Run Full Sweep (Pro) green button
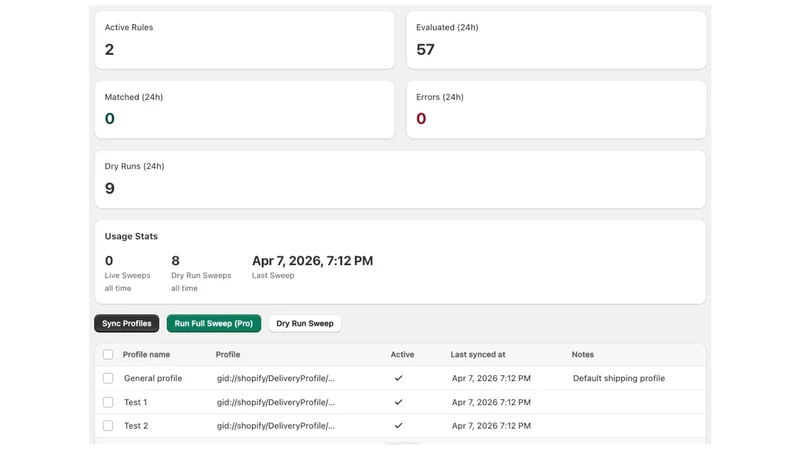 coord(214,323)
